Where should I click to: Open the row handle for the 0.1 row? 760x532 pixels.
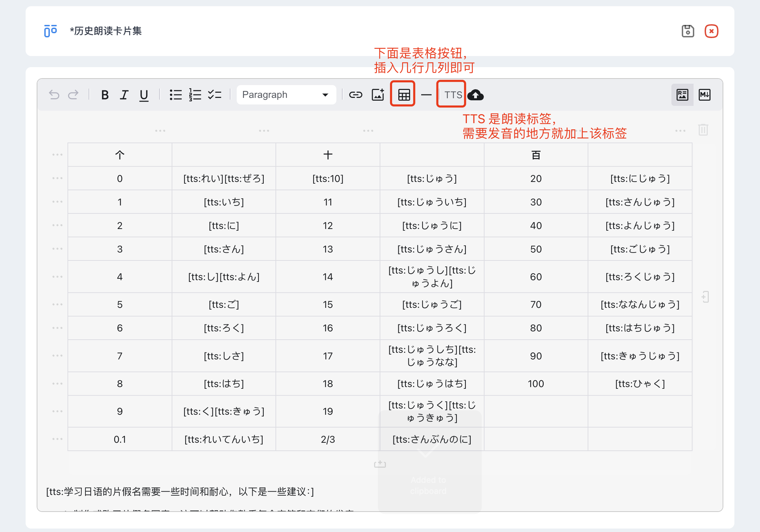pyautogui.click(x=57, y=439)
